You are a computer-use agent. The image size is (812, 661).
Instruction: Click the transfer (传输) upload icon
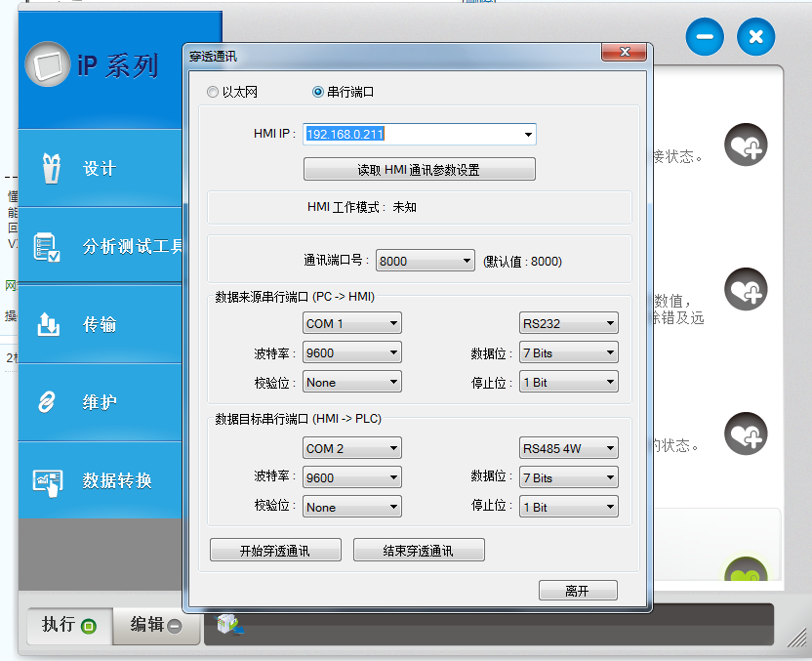49,323
